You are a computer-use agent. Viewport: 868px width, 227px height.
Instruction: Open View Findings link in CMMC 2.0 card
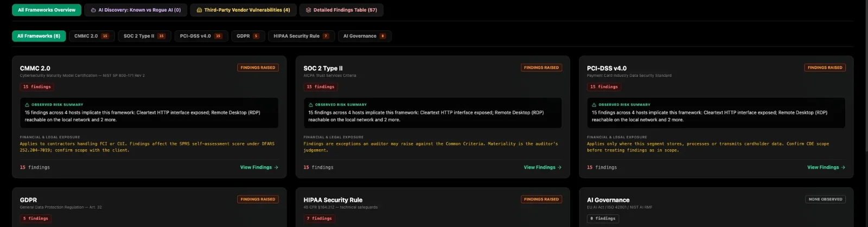click(259, 167)
